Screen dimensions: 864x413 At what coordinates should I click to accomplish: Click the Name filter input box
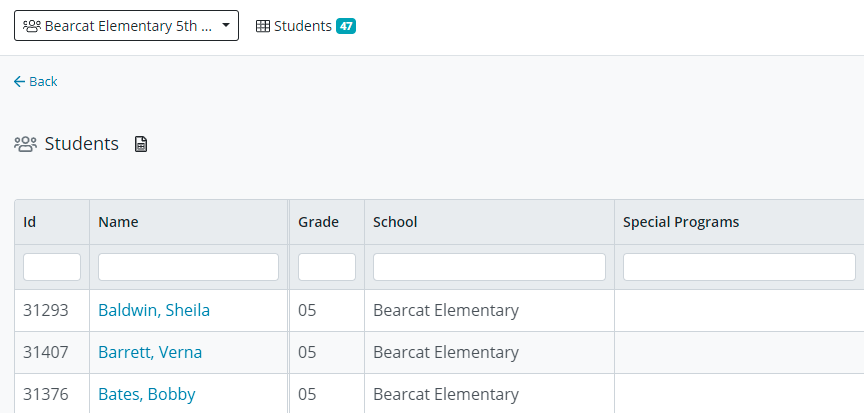pos(188,267)
